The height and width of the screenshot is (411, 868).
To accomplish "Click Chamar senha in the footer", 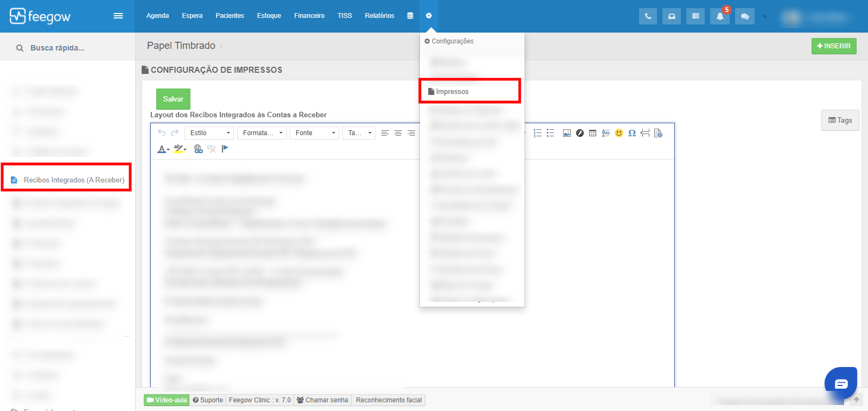I will point(322,400).
